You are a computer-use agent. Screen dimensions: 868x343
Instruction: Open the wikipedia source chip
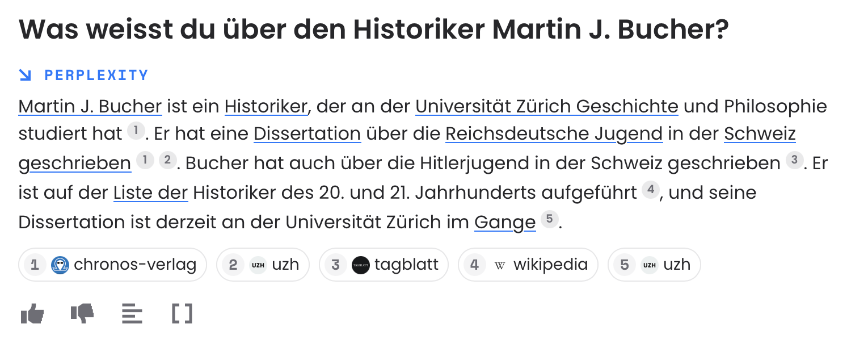[528, 265]
